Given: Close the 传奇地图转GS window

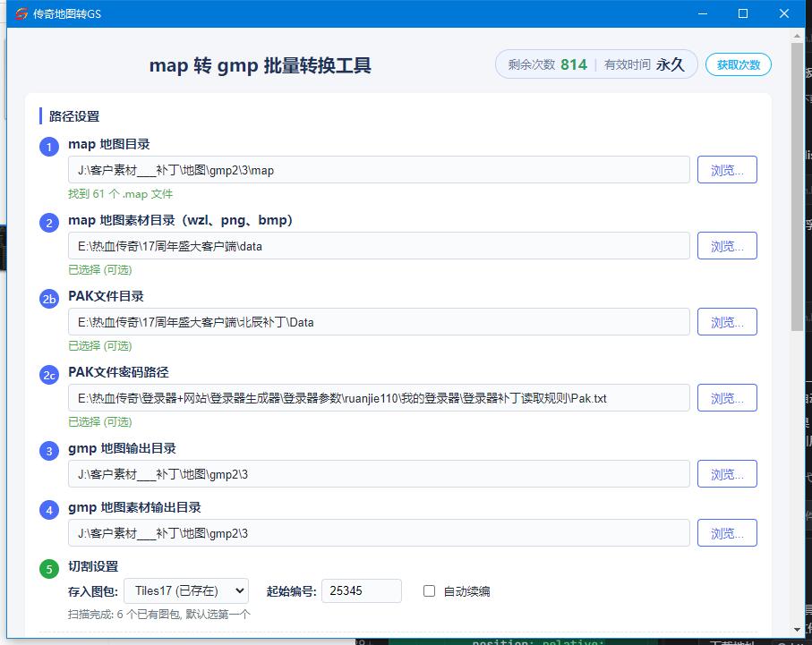Looking at the screenshot, I should point(784,13).
